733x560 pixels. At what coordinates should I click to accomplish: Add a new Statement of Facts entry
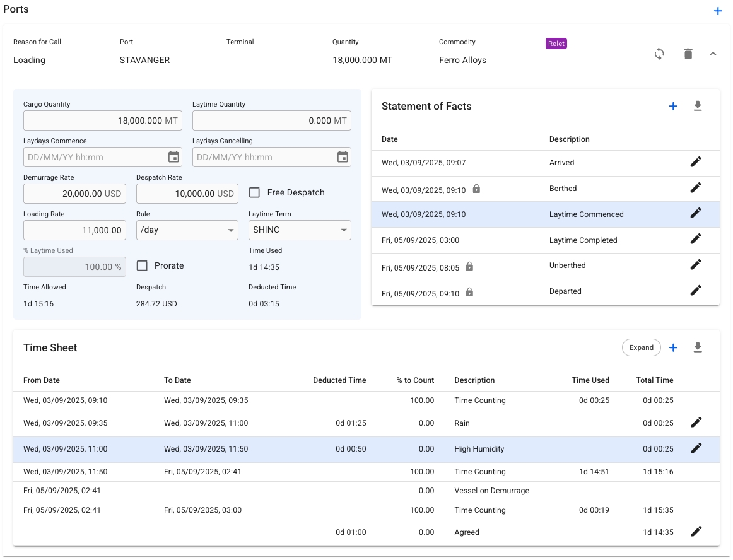click(673, 107)
